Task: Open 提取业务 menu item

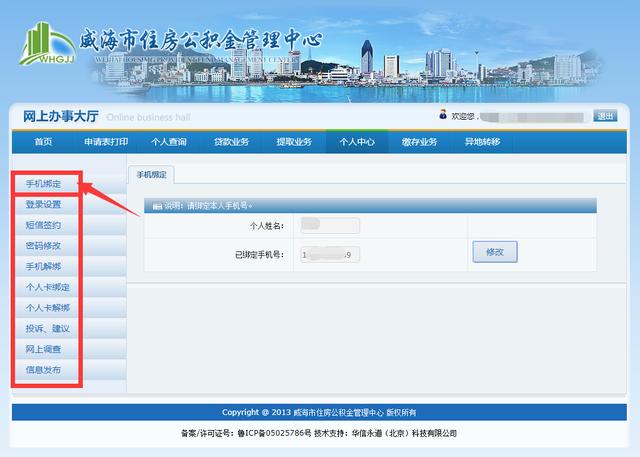Action: point(294,142)
